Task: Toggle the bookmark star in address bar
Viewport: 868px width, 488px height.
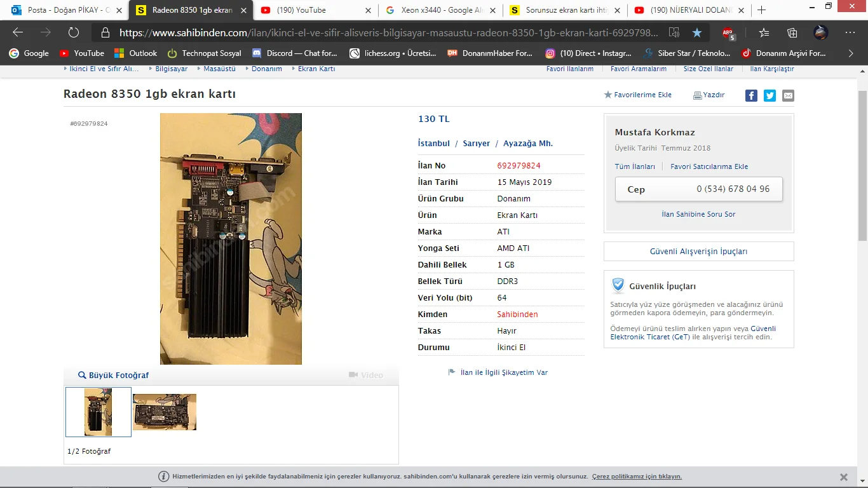Action: [697, 32]
